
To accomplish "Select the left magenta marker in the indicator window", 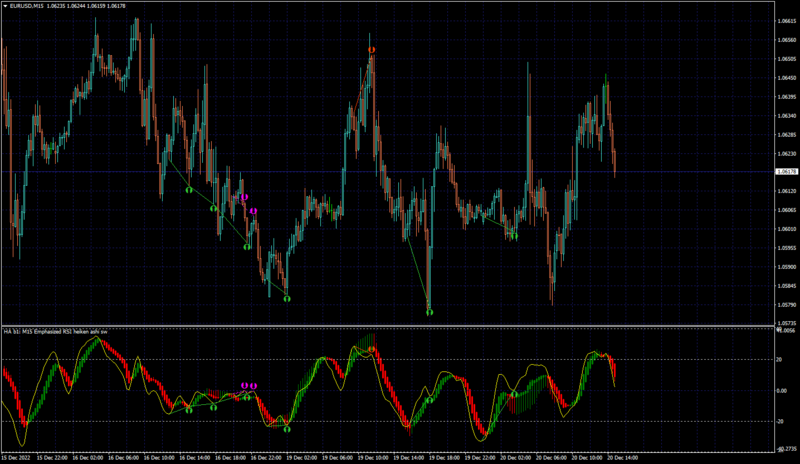I will (244, 386).
